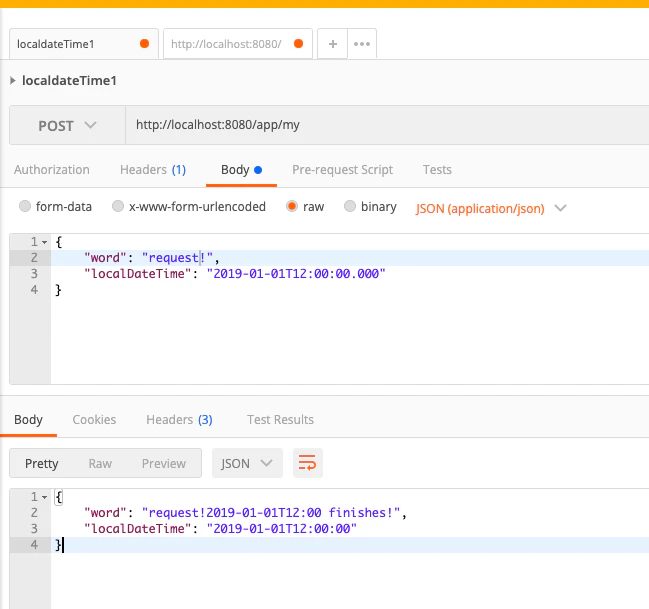This screenshot has height=609, width=649.
Task: Select the Preview response view
Action: tap(164, 463)
